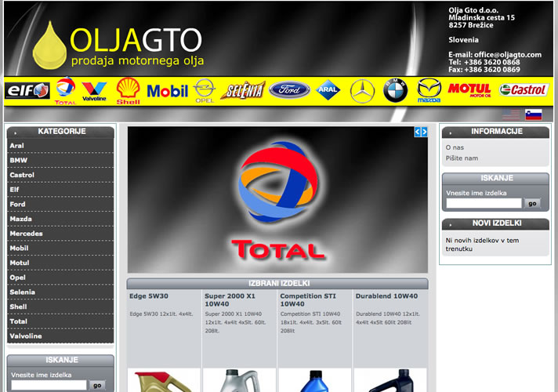The image size is (558, 392).
Task: Open the Mercedes star logo
Action: (363, 90)
